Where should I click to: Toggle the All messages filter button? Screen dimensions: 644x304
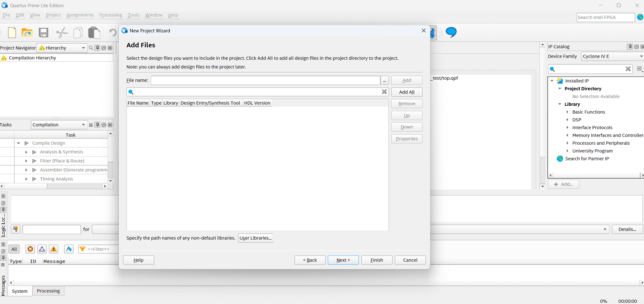click(x=14, y=249)
